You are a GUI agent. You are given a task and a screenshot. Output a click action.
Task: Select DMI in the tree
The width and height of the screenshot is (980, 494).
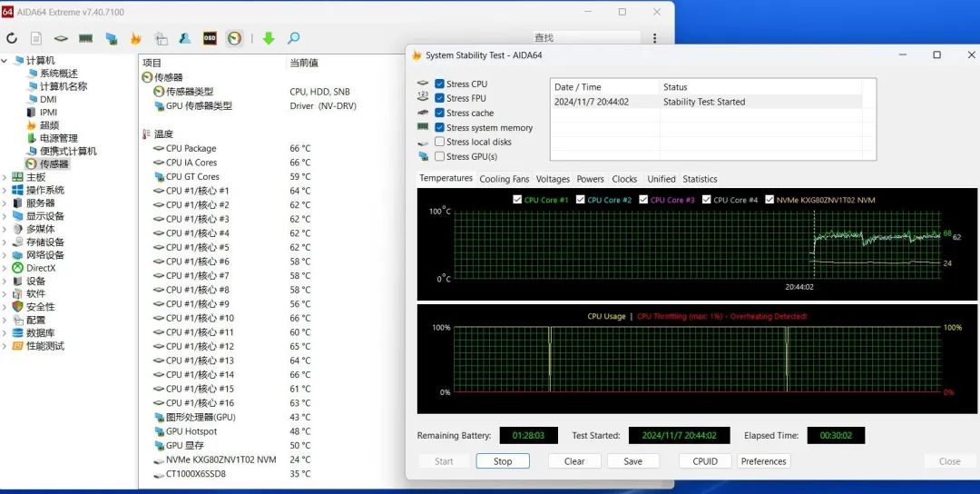(x=48, y=99)
